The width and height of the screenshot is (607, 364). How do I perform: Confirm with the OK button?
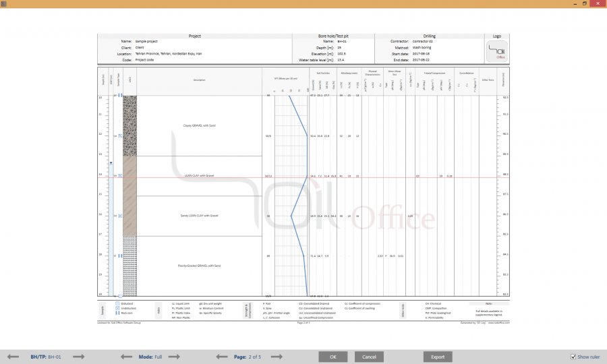tap(333, 357)
